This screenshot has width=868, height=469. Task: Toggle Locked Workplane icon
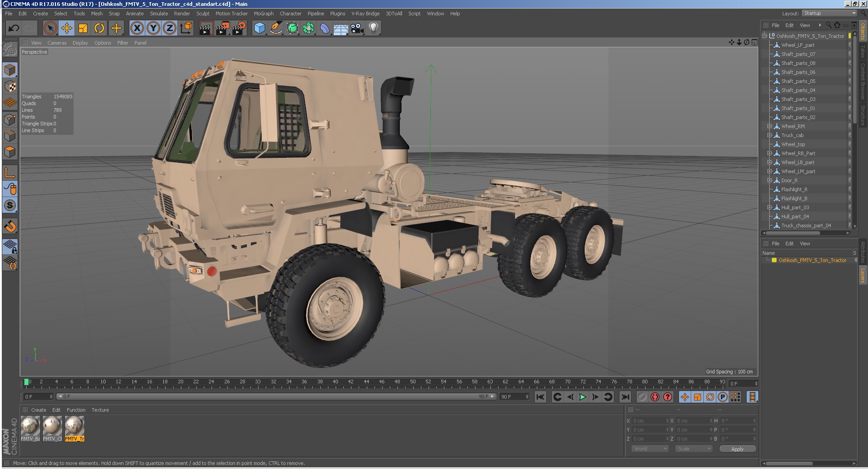tap(10, 246)
